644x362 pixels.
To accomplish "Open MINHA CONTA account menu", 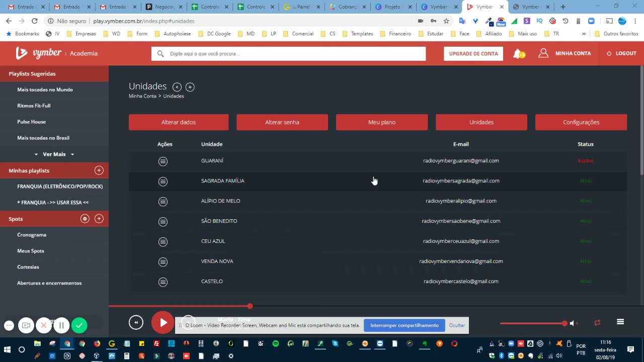I will tap(565, 53).
